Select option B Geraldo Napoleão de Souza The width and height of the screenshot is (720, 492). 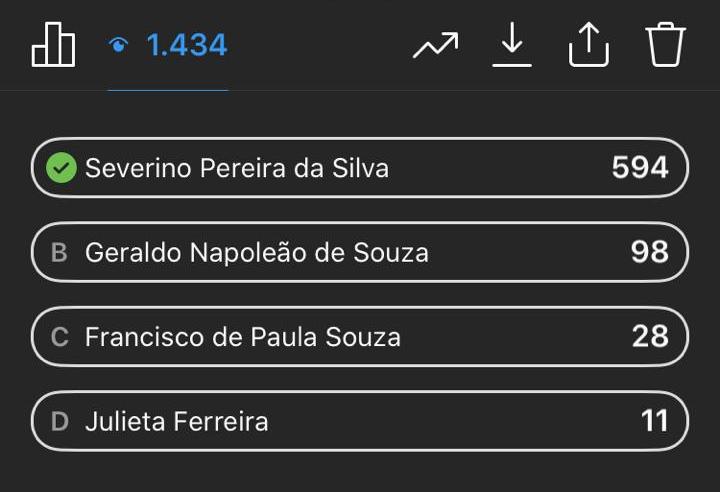[x=360, y=252]
